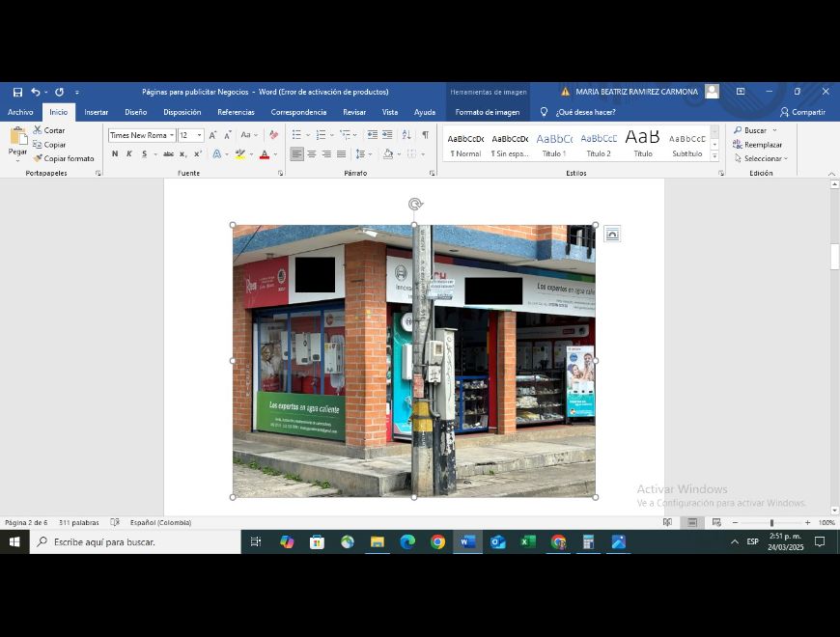Open the font size 12 dropdown
Image resolution: width=840 pixels, height=637 pixels.
(x=199, y=135)
